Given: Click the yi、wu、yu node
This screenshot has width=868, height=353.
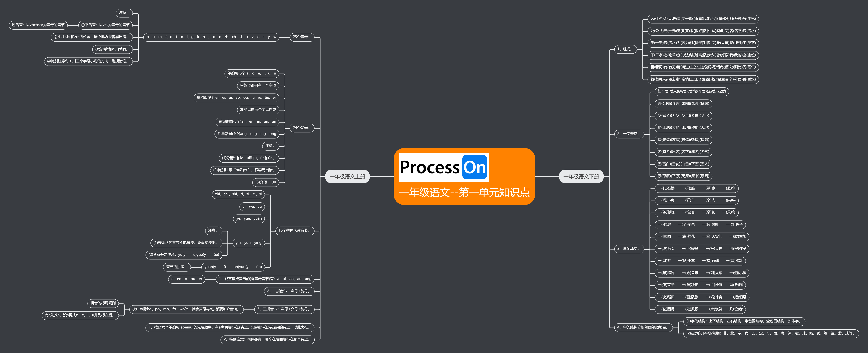Looking at the screenshot, I should (x=252, y=207).
